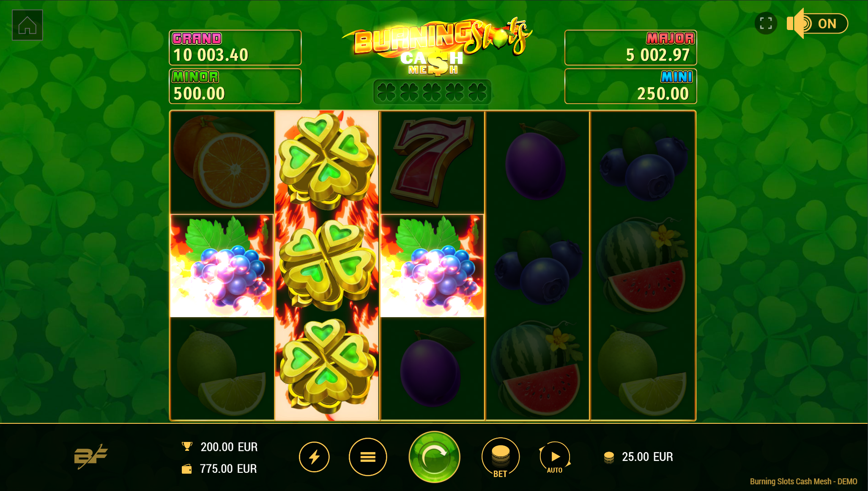This screenshot has height=491, width=868.
Task: Enter fullscreen mode
Action: (766, 23)
